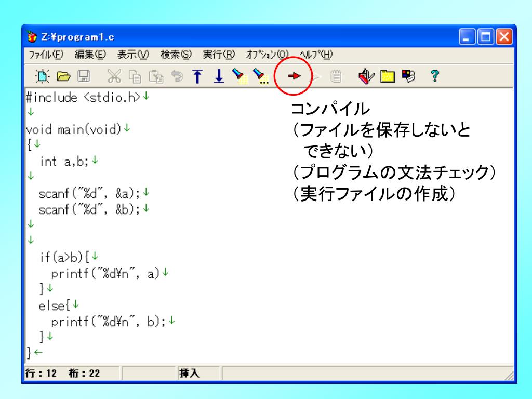Click the application icon in title bar

(32, 37)
